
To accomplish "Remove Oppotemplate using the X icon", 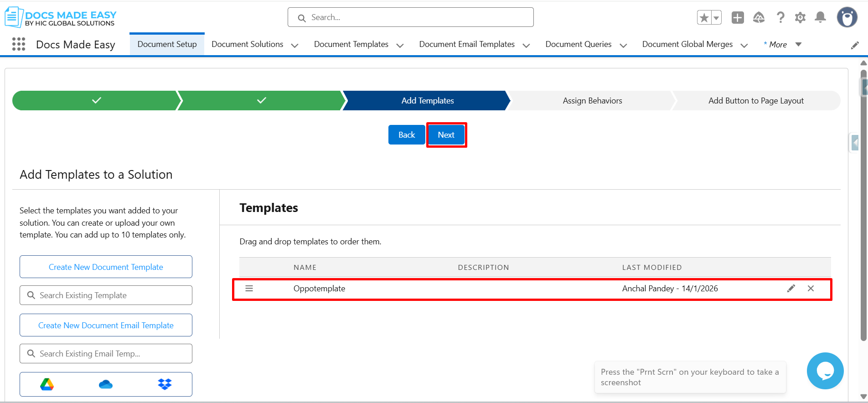I will 811,289.
